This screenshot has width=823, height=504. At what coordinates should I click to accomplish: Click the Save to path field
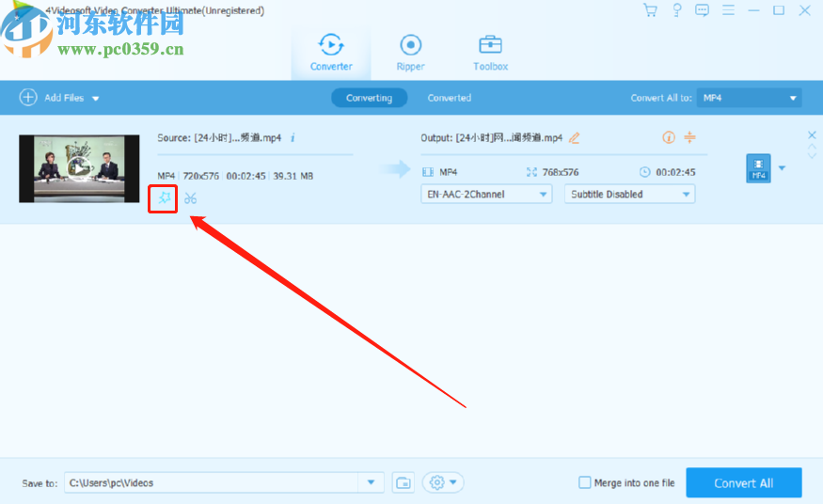[x=211, y=482]
